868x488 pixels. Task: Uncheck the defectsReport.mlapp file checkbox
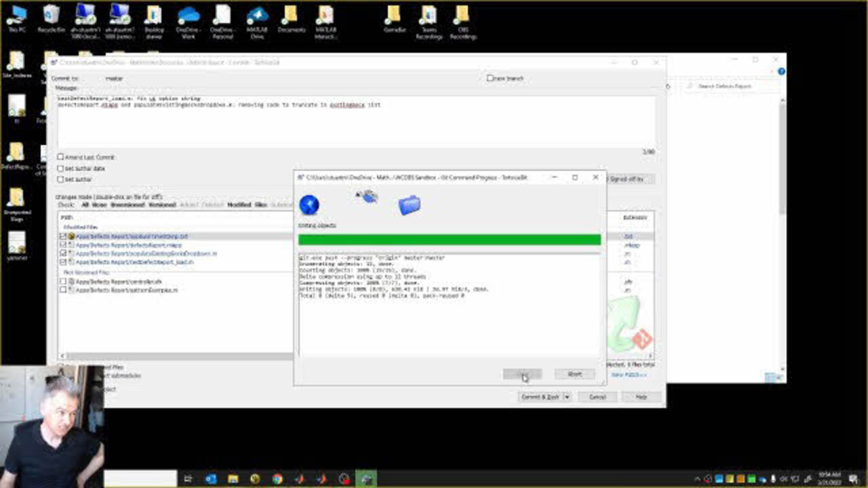63,245
